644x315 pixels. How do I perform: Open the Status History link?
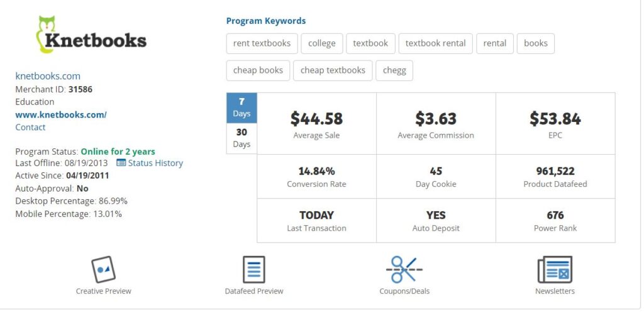click(155, 163)
